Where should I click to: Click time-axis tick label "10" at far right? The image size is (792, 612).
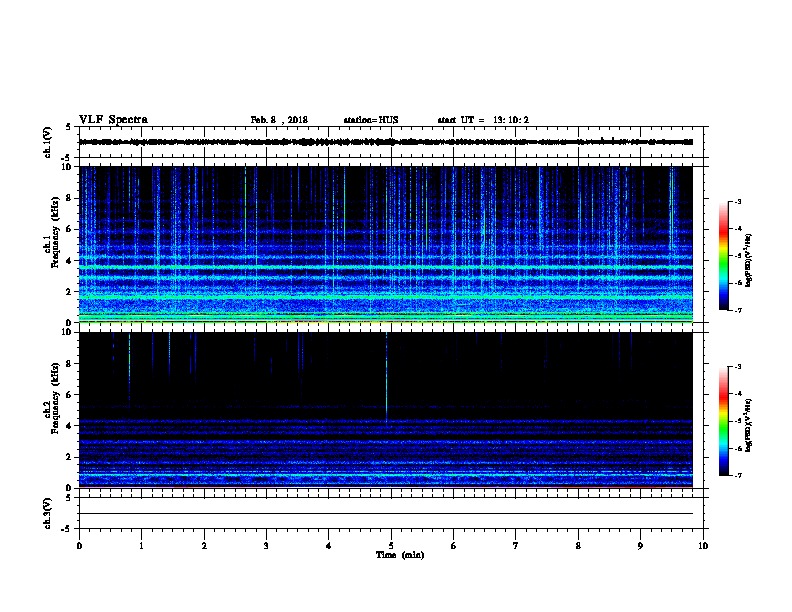[703, 546]
